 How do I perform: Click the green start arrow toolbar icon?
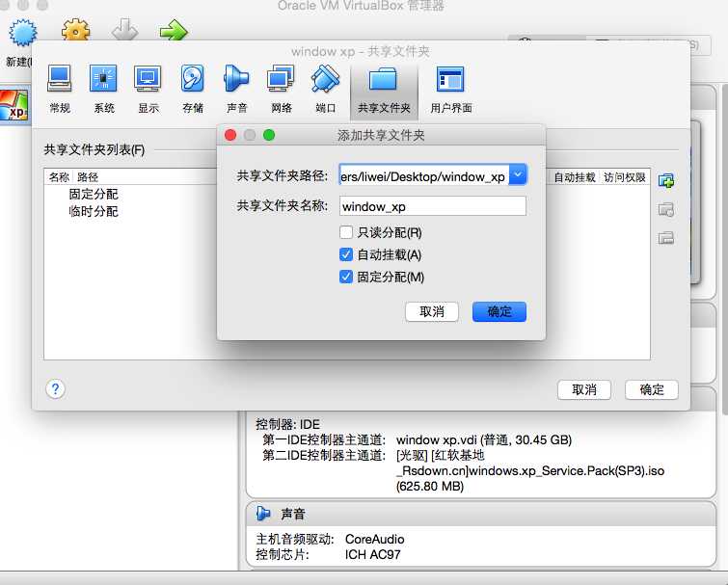pyautogui.click(x=174, y=31)
